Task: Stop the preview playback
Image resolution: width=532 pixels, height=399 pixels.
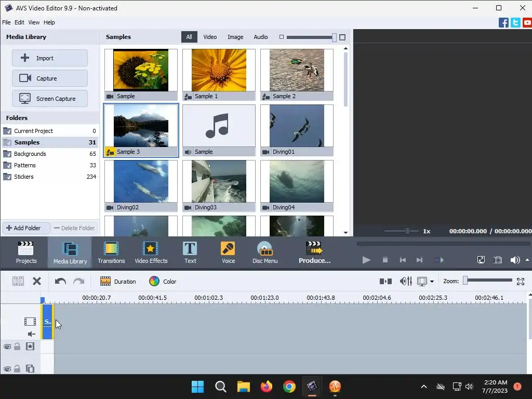Action: pos(385,260)
